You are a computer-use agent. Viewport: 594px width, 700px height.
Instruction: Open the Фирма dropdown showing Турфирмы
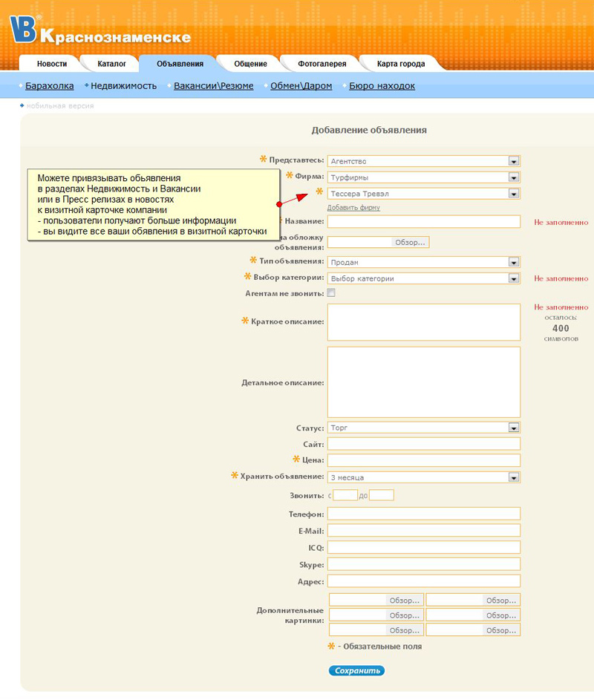[x=424, y=177]
